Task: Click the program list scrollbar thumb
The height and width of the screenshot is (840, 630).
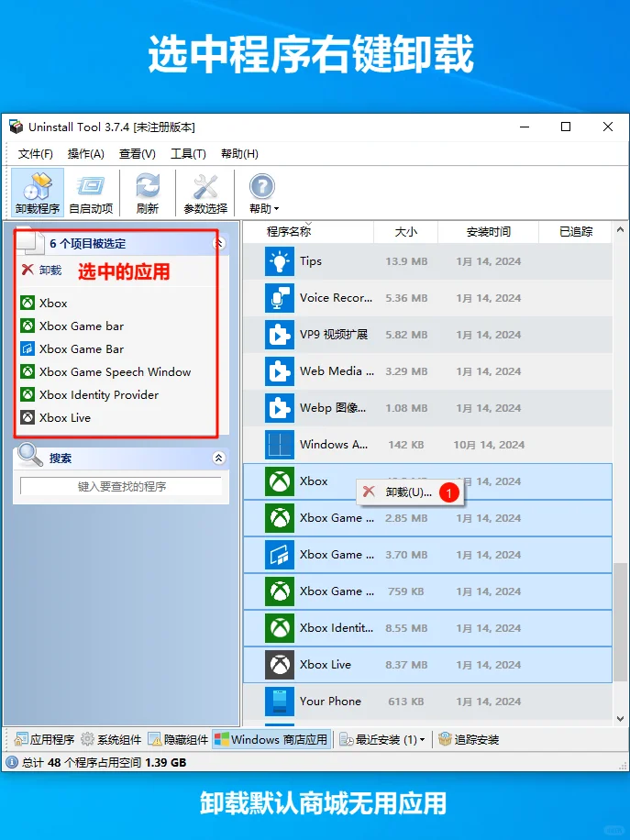Action: 620,622
